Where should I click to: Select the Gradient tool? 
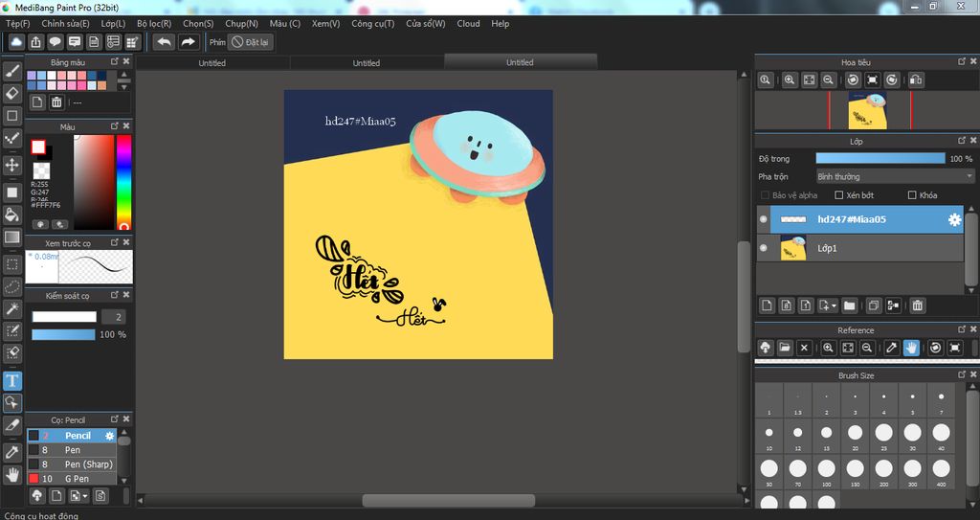11,237
